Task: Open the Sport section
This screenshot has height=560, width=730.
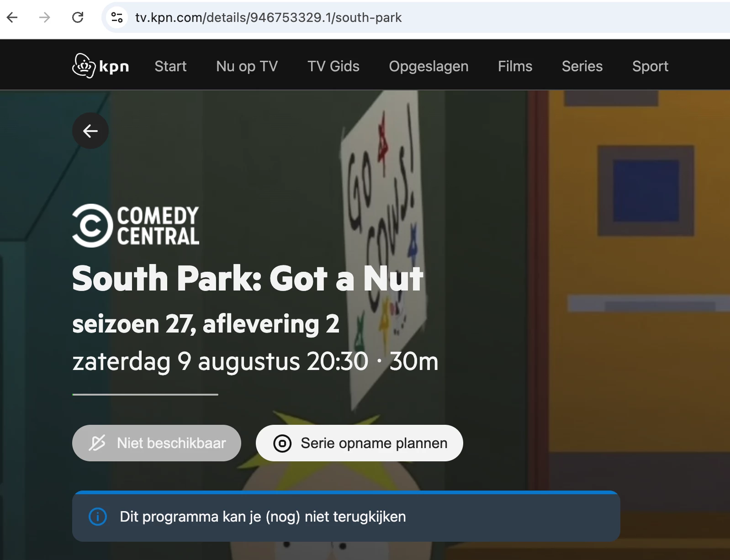Action: coord(651,66)
